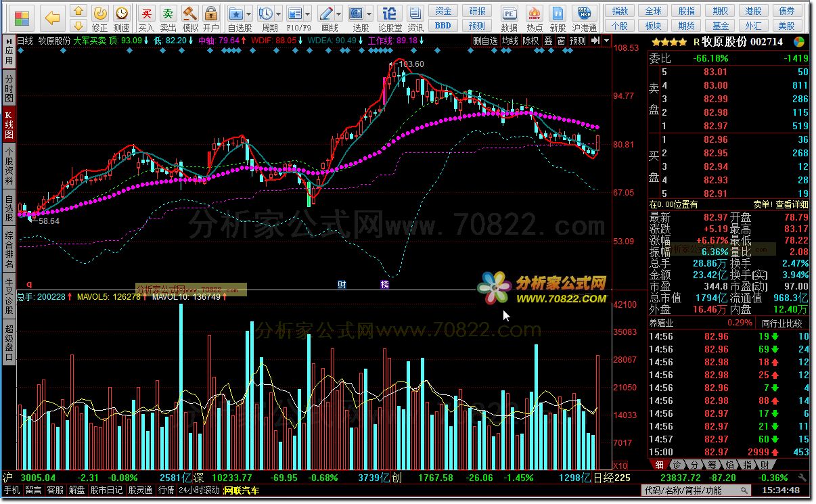816x504 pixels.
Task: Click the 美股 market button
Action: click(x=786, y=26)
